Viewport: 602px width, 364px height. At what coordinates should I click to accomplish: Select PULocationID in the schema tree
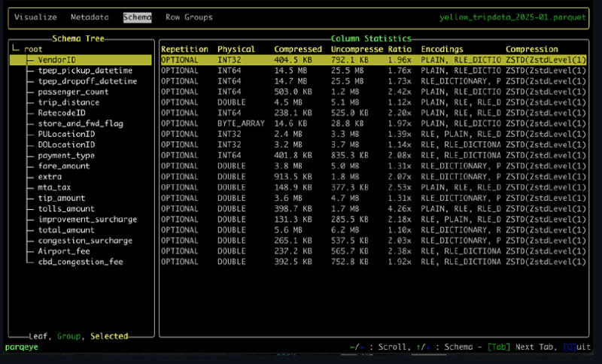click(x=66, y=134)
